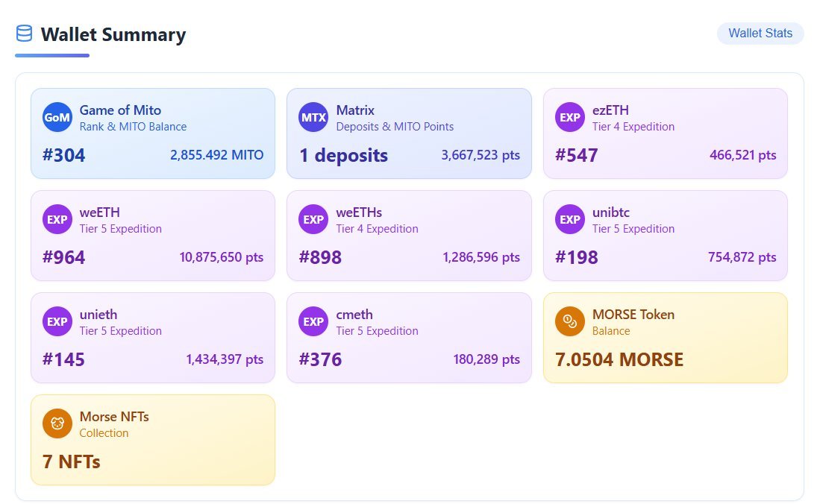Screen dimensions: 820x504
Task: Click the EXP badge on cmeth card
Action: (x=313, y=321)
